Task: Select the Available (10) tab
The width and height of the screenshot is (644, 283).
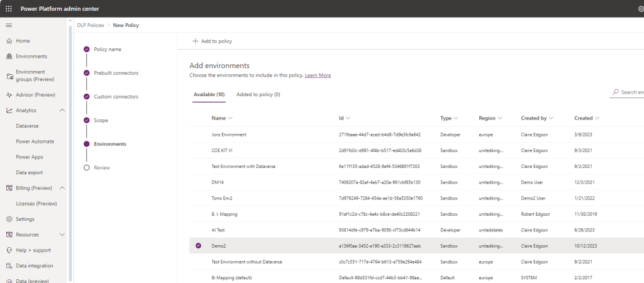Action: (x=209, y=94)
